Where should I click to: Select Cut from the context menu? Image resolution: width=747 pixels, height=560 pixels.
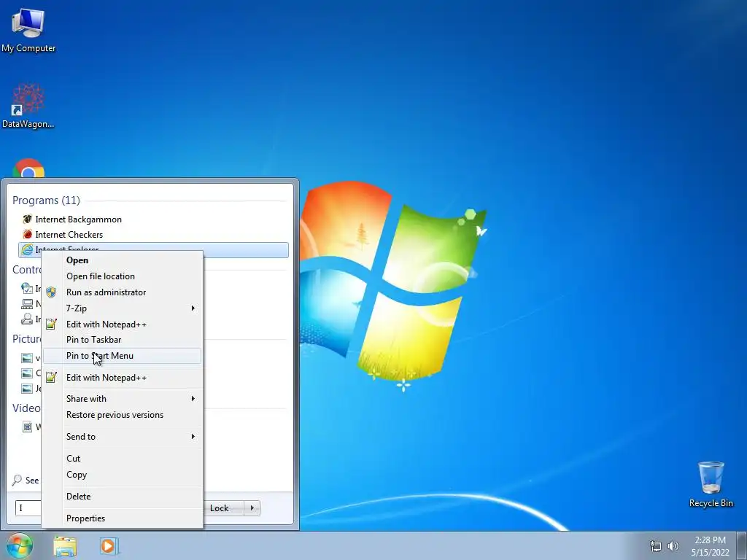(x=122, y=459)
